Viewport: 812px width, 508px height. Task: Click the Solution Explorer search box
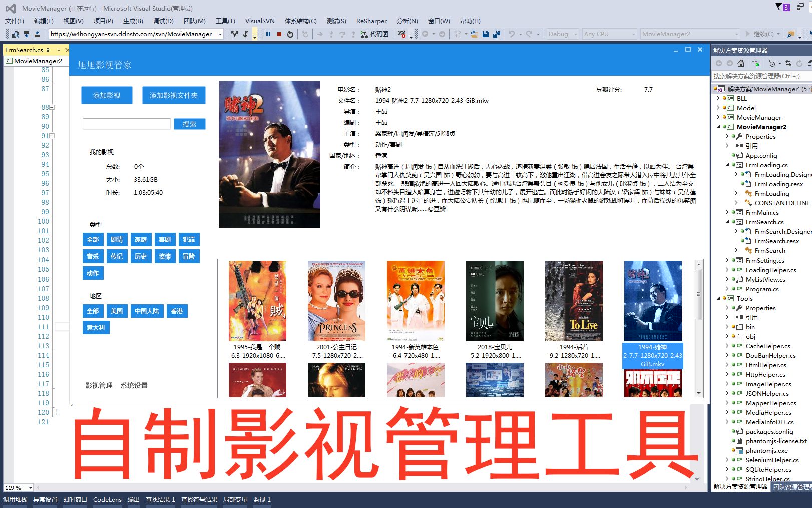761,76
